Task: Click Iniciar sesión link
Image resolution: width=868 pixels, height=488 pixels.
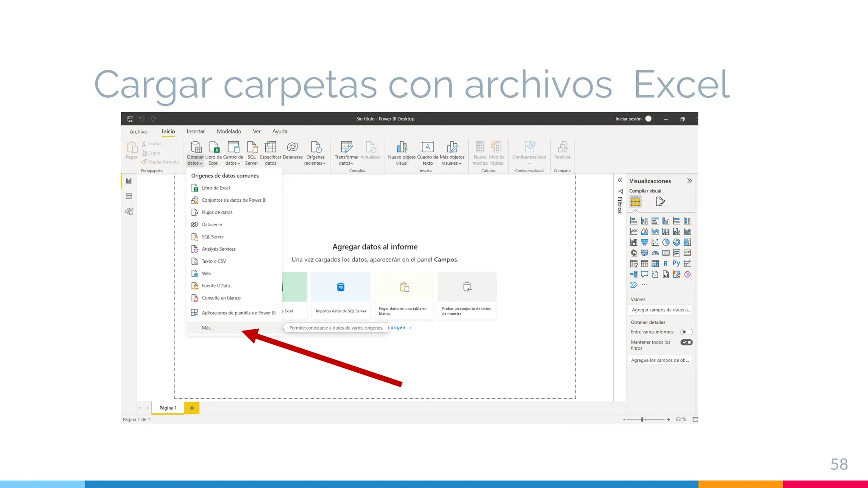Action: [629, 119]
